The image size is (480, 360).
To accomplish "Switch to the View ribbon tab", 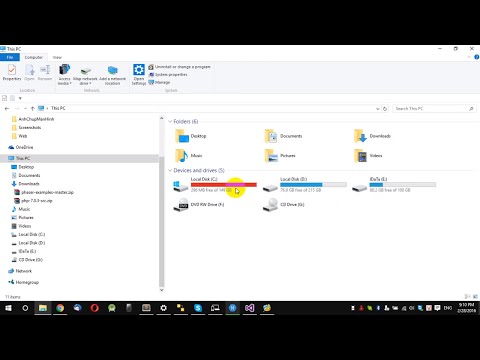I will [x=57, y=57].
